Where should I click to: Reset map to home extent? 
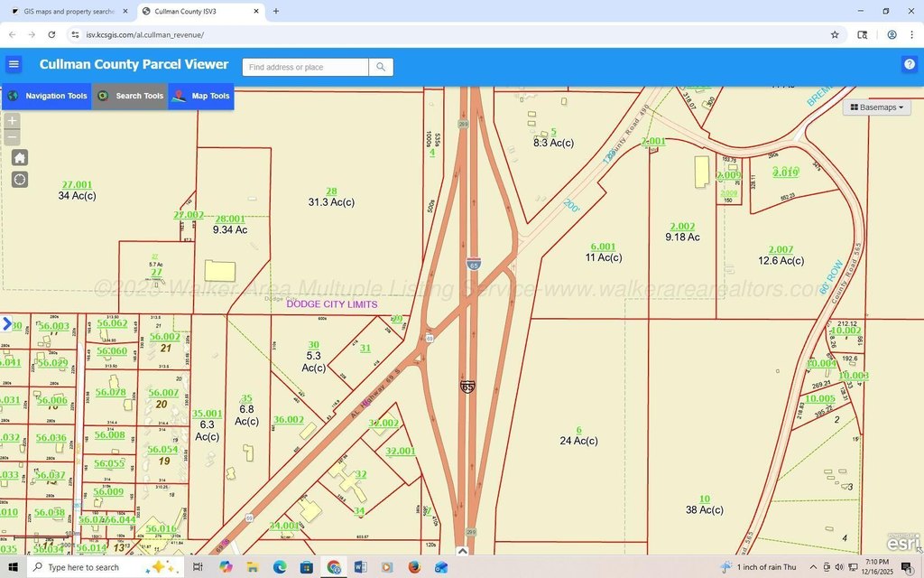(20, 157)
